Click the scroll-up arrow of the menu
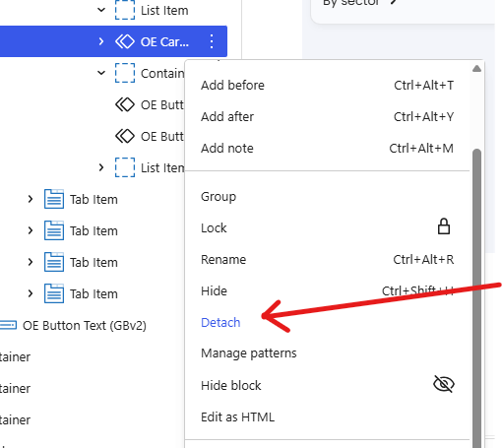This screenshot has width=502, height=448. tap(476, 69)
